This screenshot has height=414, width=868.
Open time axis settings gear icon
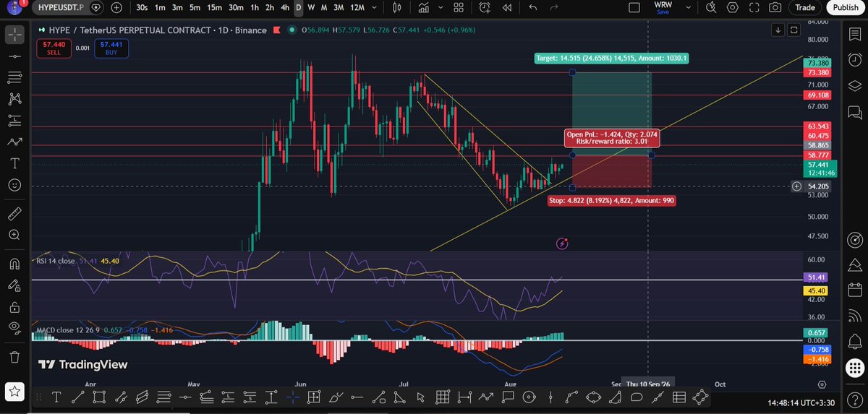click(x=822, y=384)
